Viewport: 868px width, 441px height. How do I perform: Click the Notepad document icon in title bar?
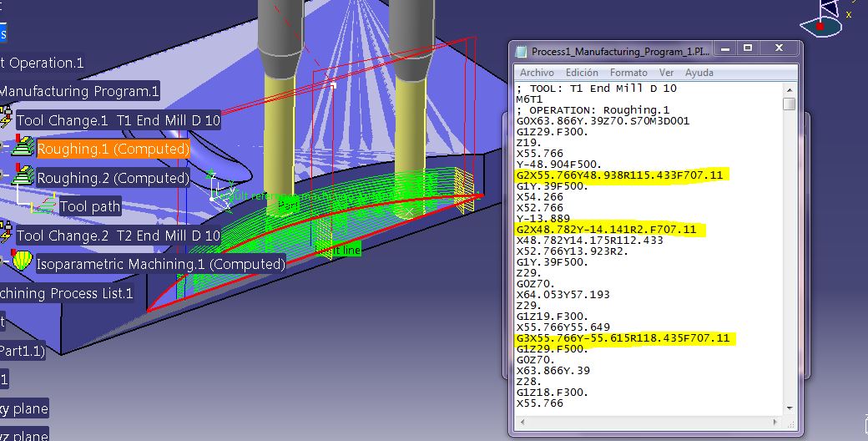[x=522, y=51]
